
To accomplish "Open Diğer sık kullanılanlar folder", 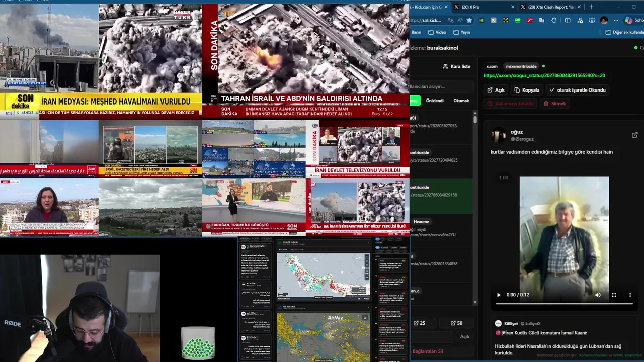I will click(624, 32).
